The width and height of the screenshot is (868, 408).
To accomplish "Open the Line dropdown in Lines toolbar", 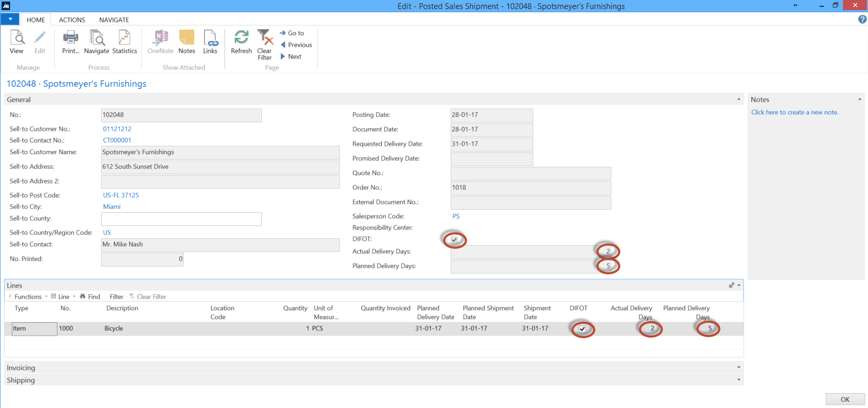I will (x=63, y=297).
